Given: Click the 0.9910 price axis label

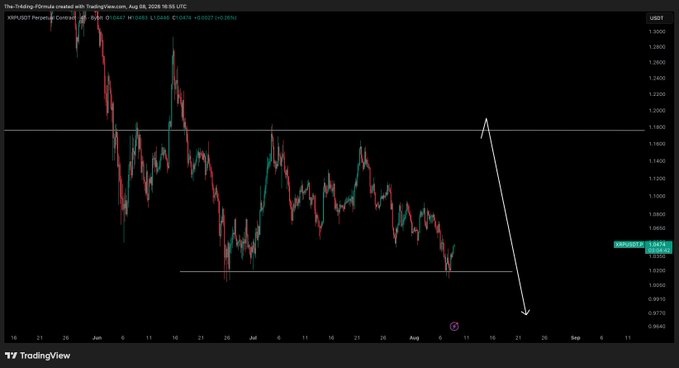Looking at the screenshot, I should [657, 299].
